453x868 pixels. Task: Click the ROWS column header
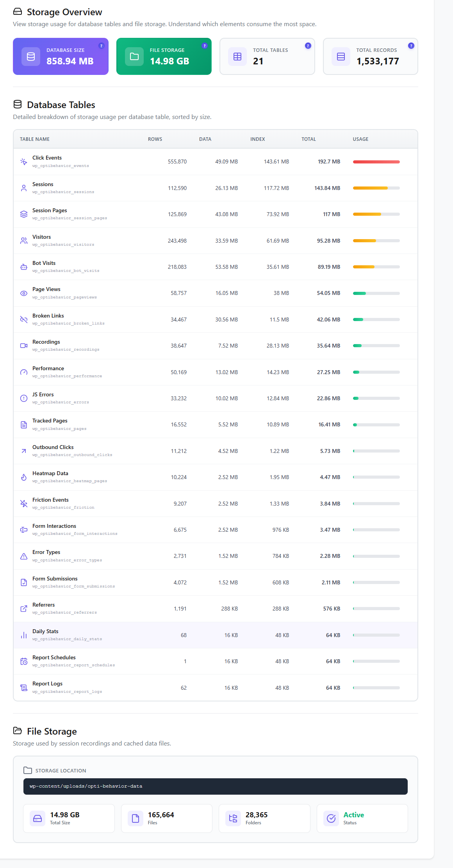(155, 139)
